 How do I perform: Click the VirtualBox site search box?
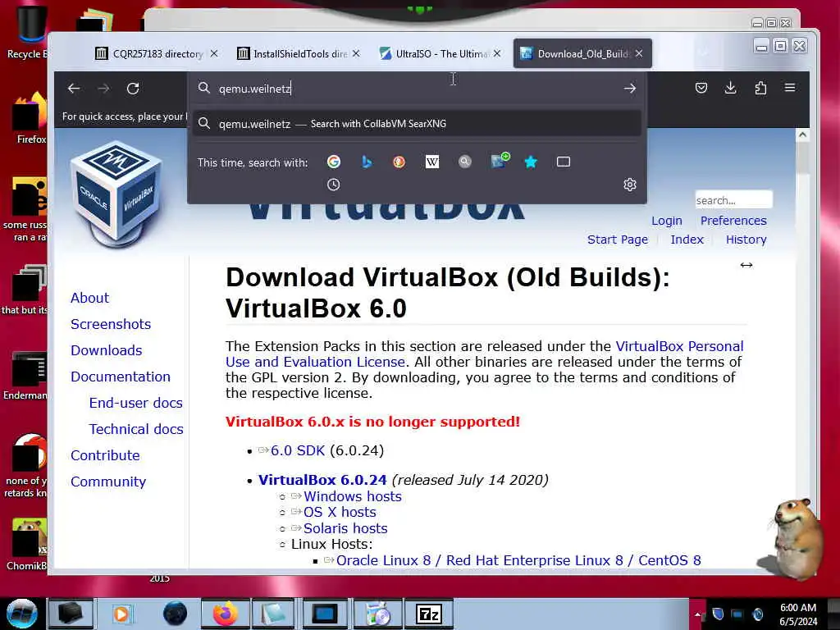[x=733, y=200]
